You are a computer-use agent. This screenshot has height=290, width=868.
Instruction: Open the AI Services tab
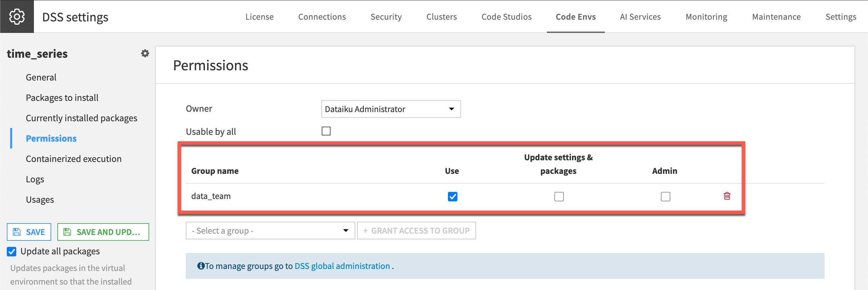[x=640, y=17]
